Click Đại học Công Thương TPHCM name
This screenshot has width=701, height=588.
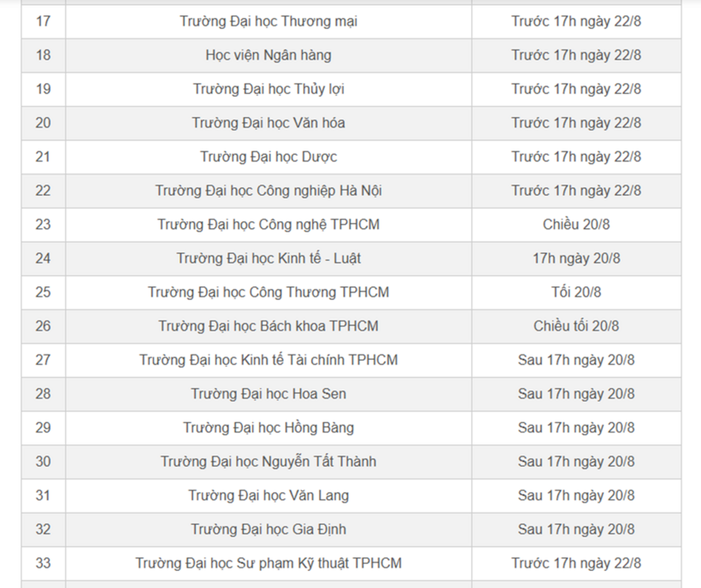(268, 292)
